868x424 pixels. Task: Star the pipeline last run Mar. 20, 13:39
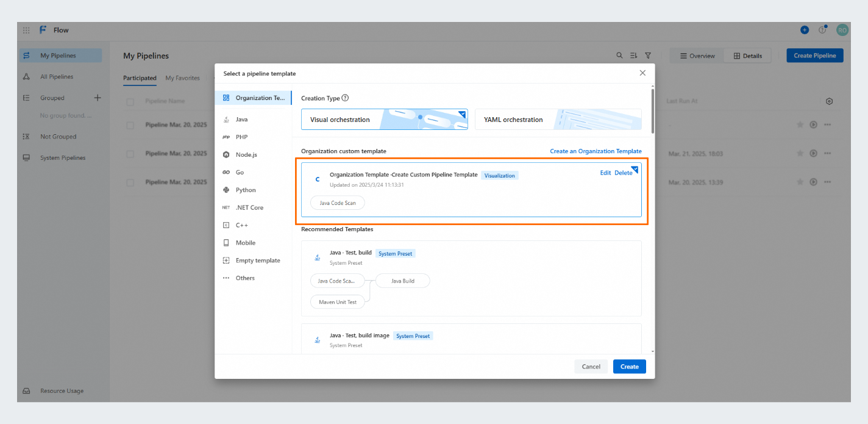pos(800,182)
